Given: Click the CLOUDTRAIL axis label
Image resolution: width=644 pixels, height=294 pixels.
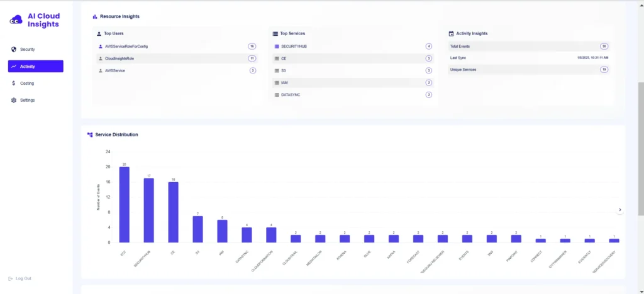Looking at the screenshot, I should coord(290,258).
